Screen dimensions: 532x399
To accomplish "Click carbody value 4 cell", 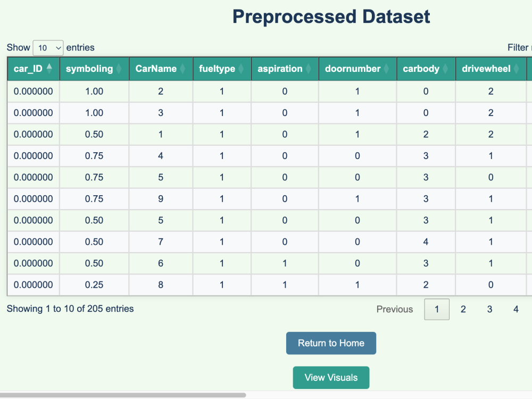I will (x=426, y=242).
